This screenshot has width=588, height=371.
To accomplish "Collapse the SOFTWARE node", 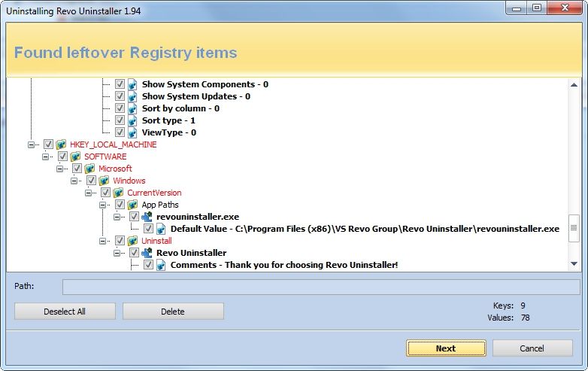I will pos(45,157).
